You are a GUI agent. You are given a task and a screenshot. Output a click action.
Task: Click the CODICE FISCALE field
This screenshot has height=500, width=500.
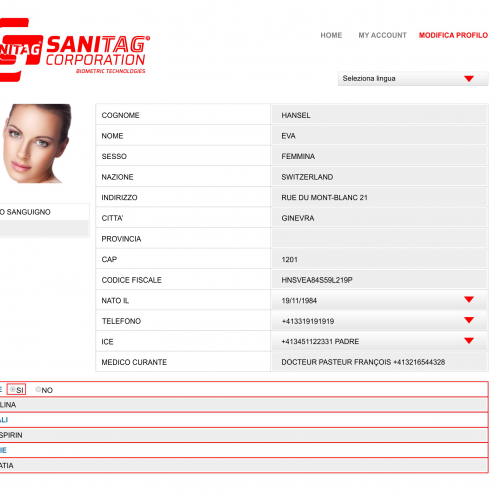point(380,280)
